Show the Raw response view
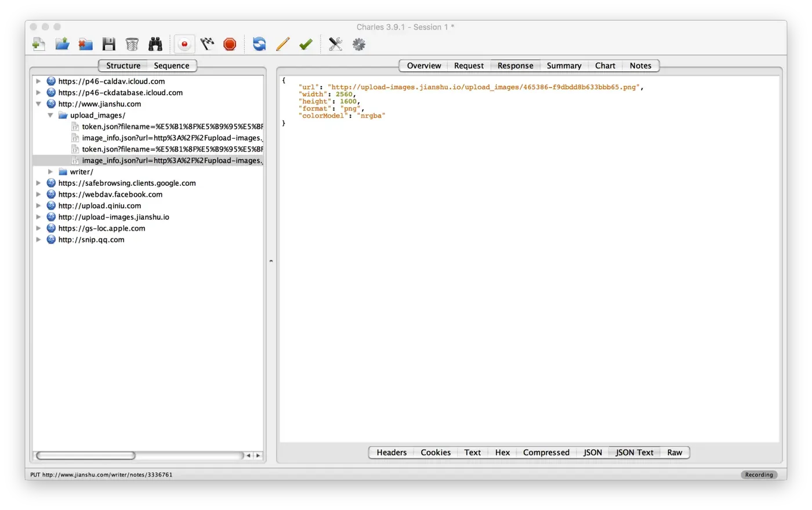The image size is (812, 510). click(x=675, y=453)
